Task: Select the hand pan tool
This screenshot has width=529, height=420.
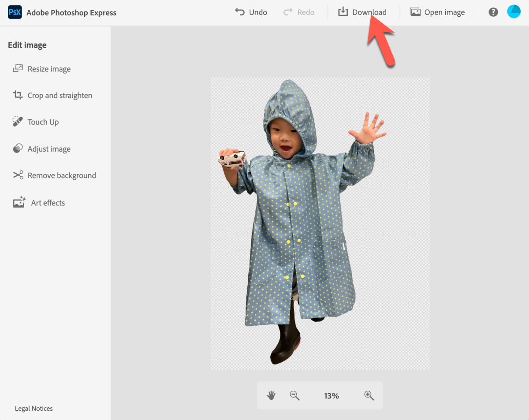Action: [271, 395]
